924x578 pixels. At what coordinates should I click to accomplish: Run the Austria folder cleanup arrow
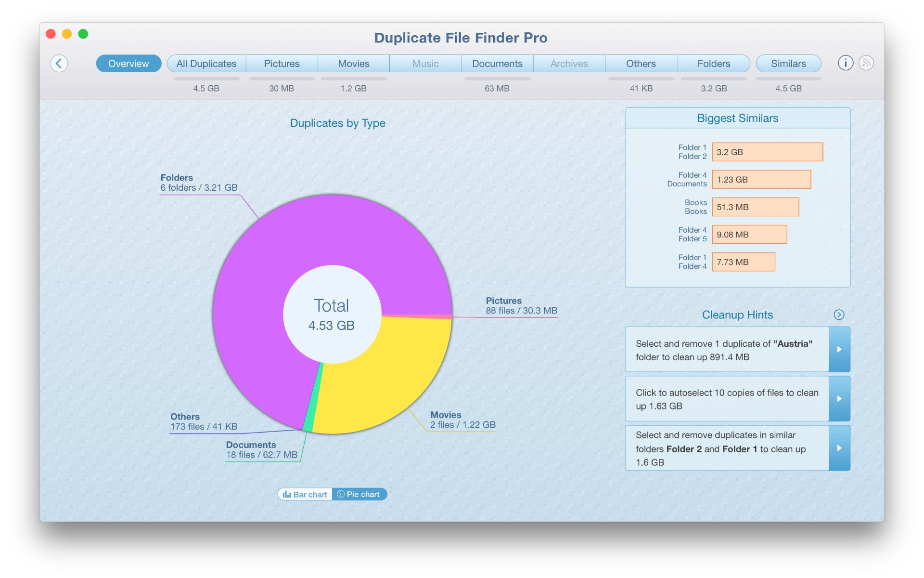point(839,350)
